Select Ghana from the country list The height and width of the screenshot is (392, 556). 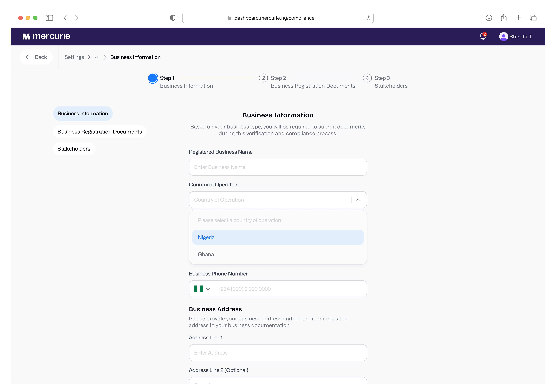pos(278,254)
